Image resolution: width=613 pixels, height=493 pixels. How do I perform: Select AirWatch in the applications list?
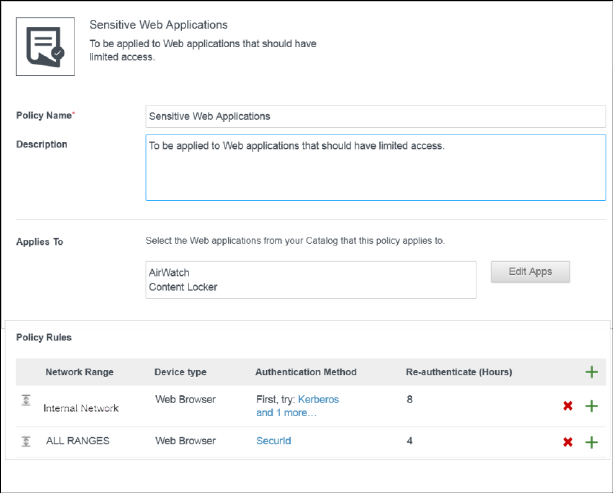click(x=169, y=272)
